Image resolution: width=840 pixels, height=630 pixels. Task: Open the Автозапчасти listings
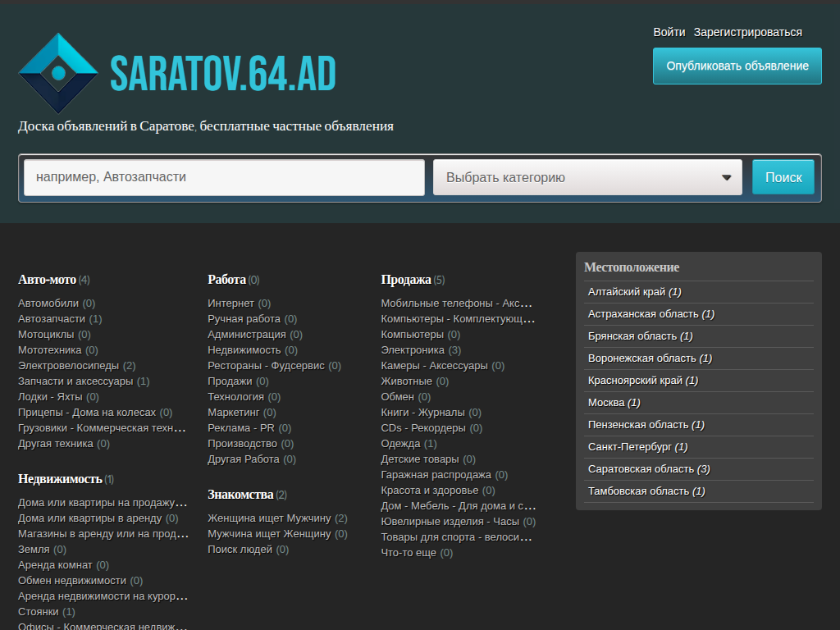pyautogui.click(x=52, y=318)
